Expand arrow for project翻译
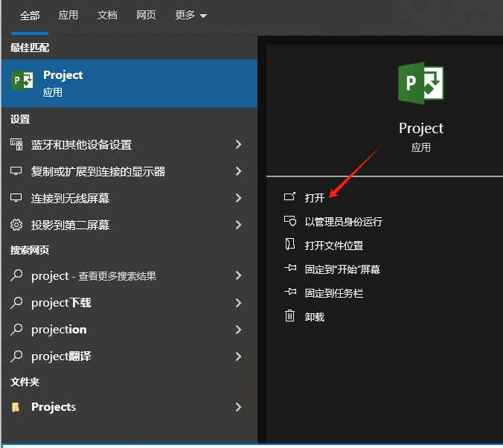503x448 pixels. click(238, 356)
